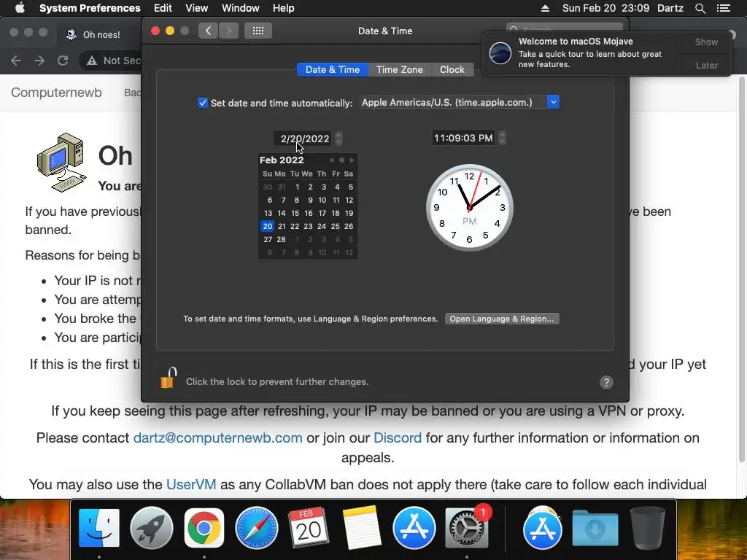Click the menu bar date and time
The image size is (747, 560).
click(605, 8)
